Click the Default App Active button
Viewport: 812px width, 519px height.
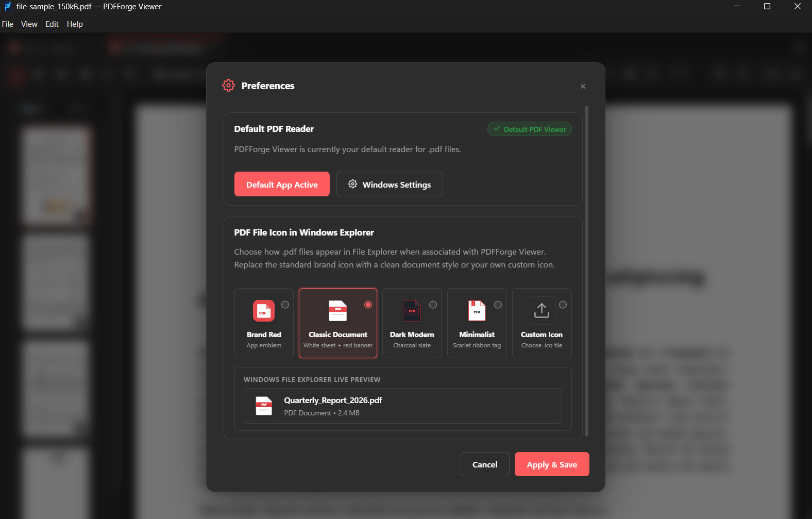click(282, 184)
